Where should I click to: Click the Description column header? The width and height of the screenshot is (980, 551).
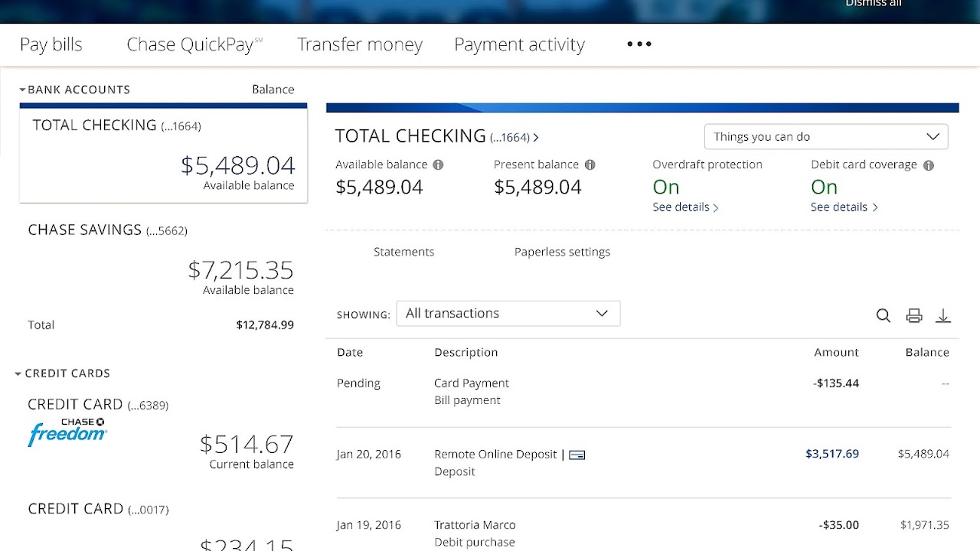465,353
